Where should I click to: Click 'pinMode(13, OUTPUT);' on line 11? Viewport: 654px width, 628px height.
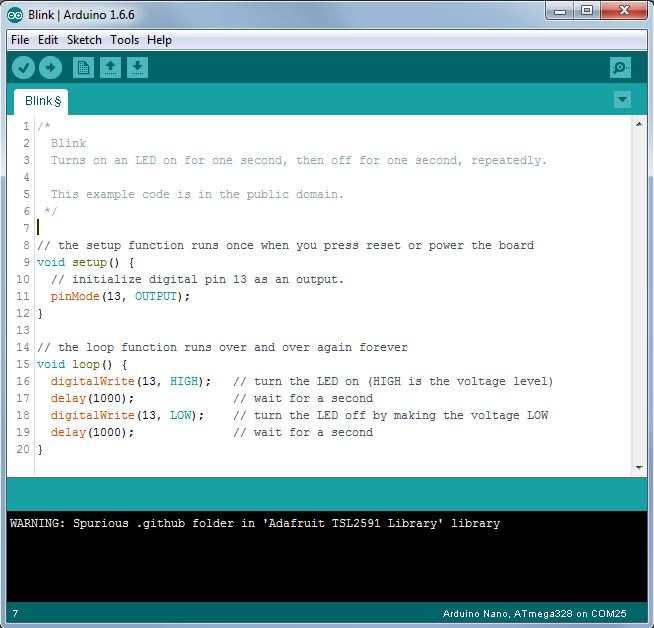(120, 296)
